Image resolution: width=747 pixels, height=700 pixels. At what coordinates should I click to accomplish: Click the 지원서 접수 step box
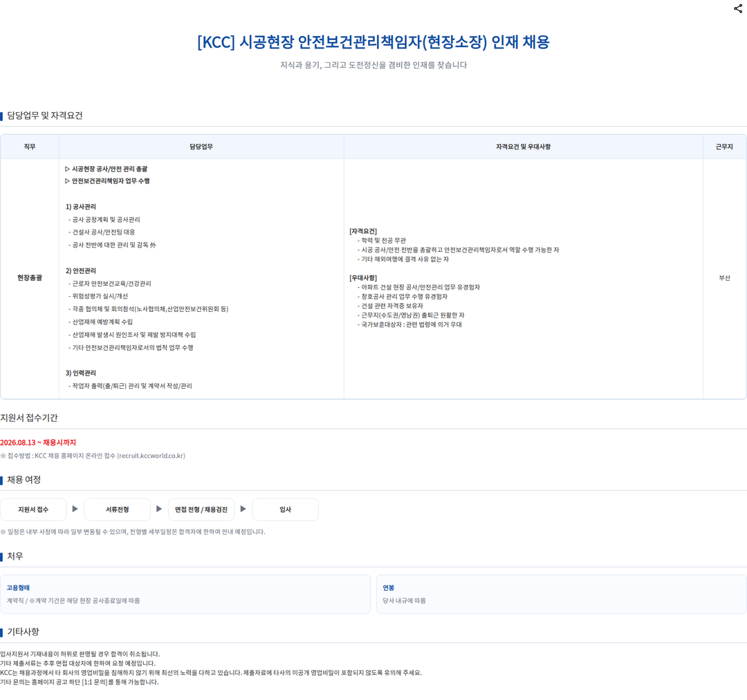coord(33,509)
